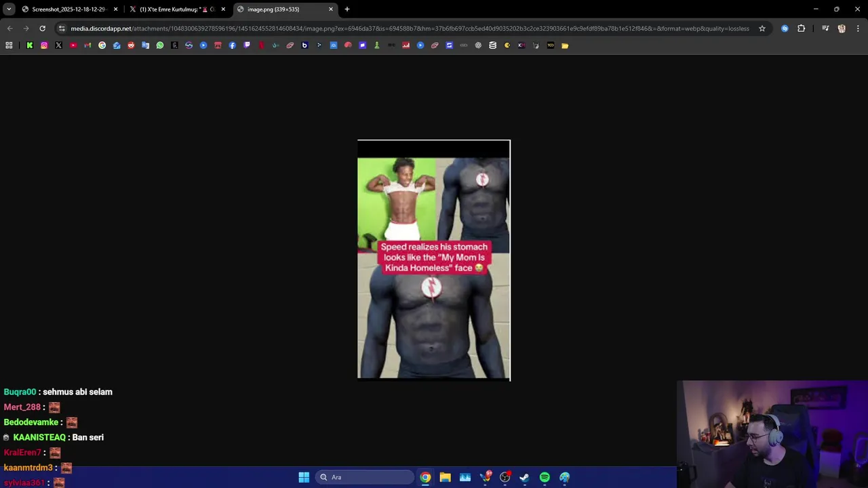Viewport: 868px width, 488px height.
Task: Open the Windows Start menu
Action: pos(304,477)
